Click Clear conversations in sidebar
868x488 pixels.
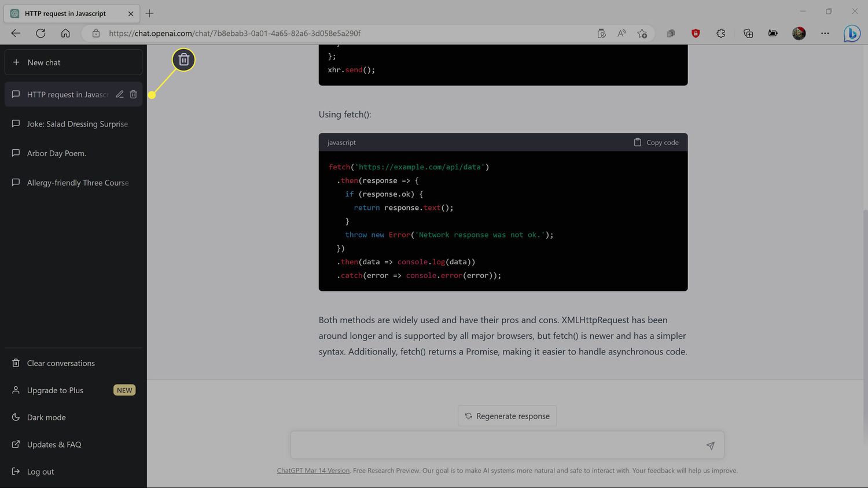click(61, 363)
